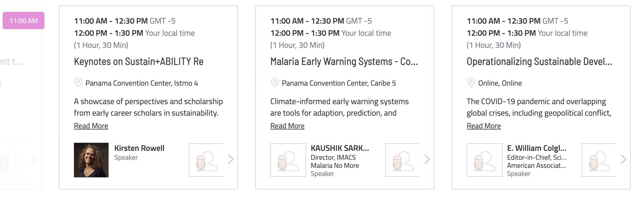Viewport: 644px width, 199px height.
Task: Open Operationalizing Sustainable Devel... session title
Action: 539,61
